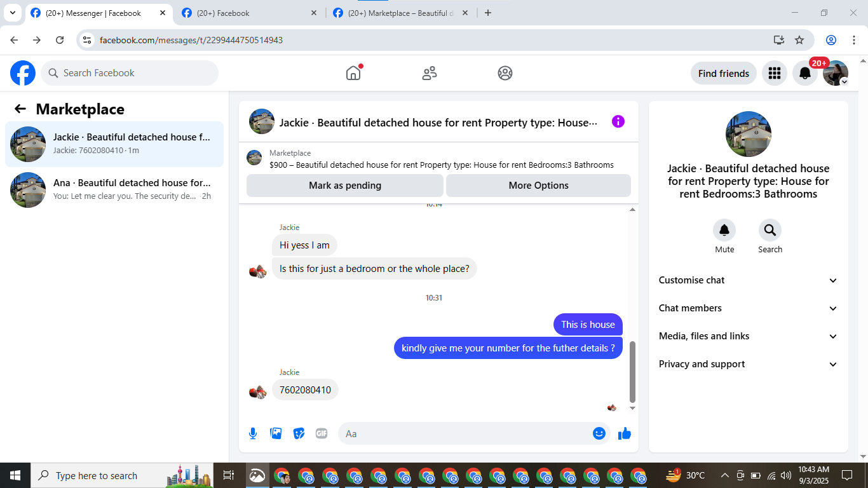This screenshot has width=868, height=488.
Task: Switch to the Marketplace browser tab
Action: [400, 13]
